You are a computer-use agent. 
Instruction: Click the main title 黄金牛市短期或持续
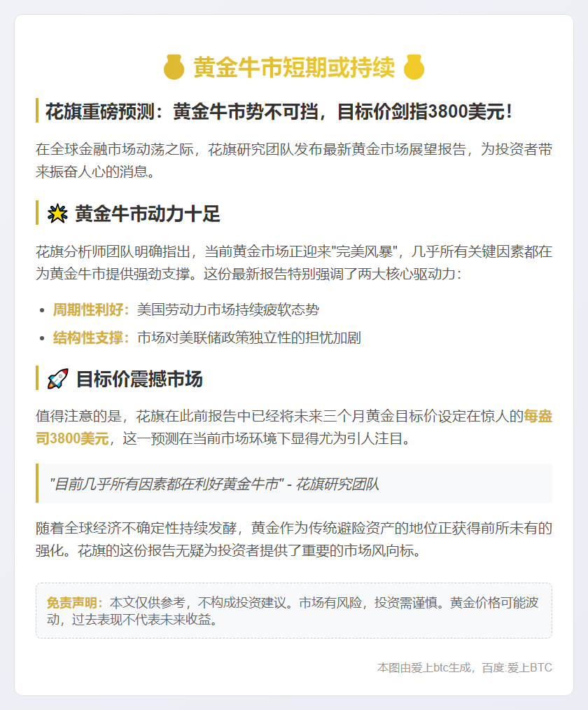[x=294, y=67]
